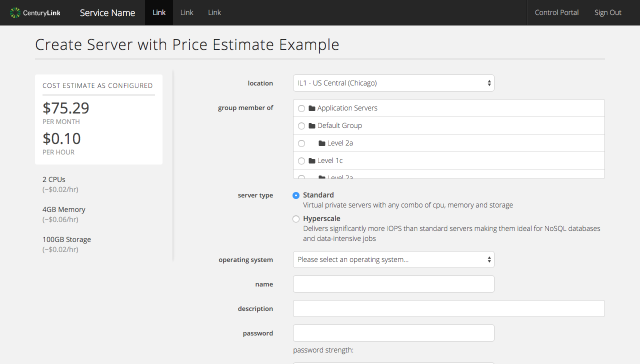The width and height of the screenshot is (640, 364).
Task: Click the Application Servers folder icon
Action: (x=312, y=108)
